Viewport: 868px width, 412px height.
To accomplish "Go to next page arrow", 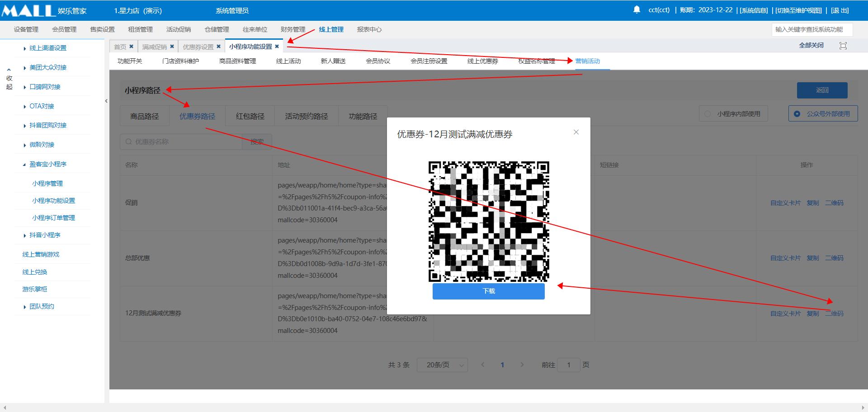I will click(522, 365).
